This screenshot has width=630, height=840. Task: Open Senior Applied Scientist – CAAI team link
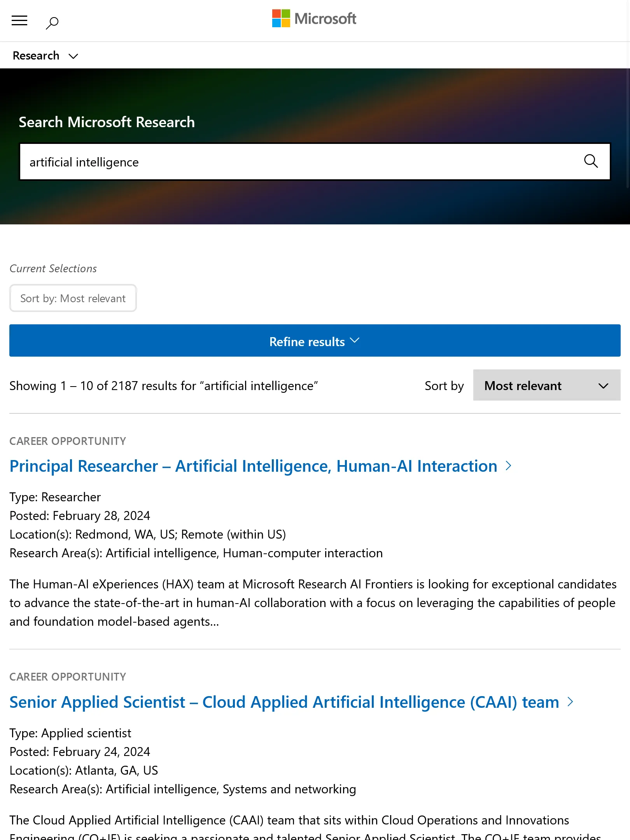pos(284,702)
